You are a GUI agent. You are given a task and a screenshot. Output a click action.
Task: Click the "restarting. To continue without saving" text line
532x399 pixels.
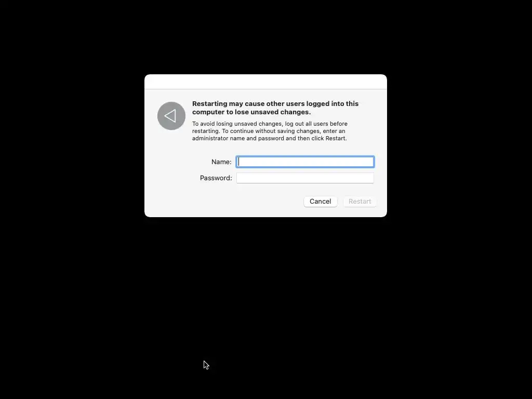pyautogui.click(x=269, y=131)
